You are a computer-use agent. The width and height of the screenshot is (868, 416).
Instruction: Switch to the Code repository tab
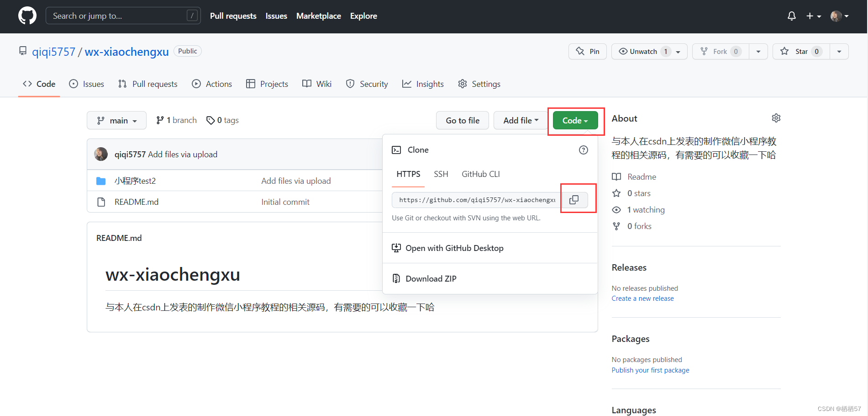pyautogui.click(x=39, y=84)
